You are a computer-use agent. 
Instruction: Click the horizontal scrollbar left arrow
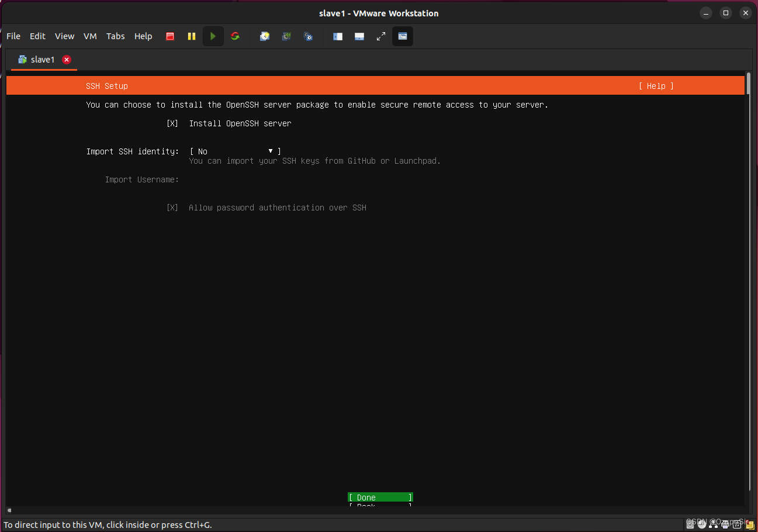(9, 510)
